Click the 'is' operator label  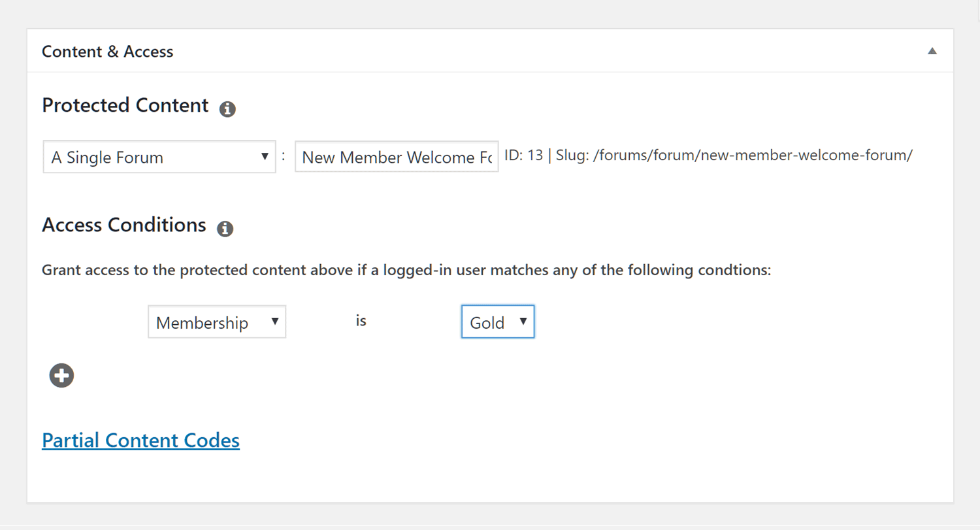(361, 322)
